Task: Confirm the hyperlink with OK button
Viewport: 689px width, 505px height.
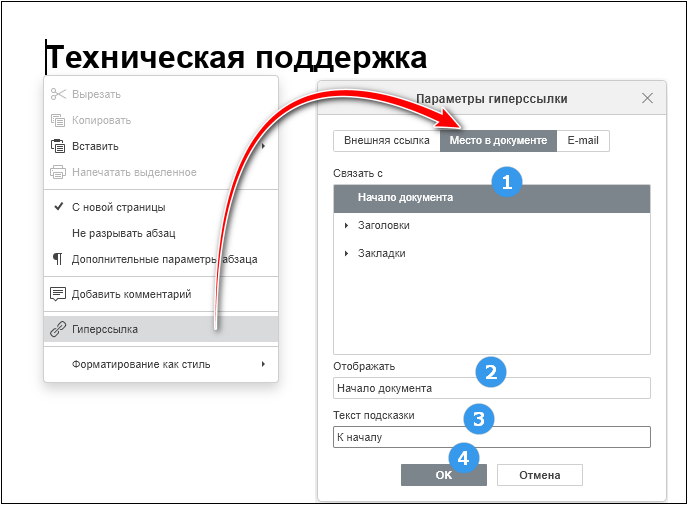Action: pyautogui.click(x=444, y=475)
